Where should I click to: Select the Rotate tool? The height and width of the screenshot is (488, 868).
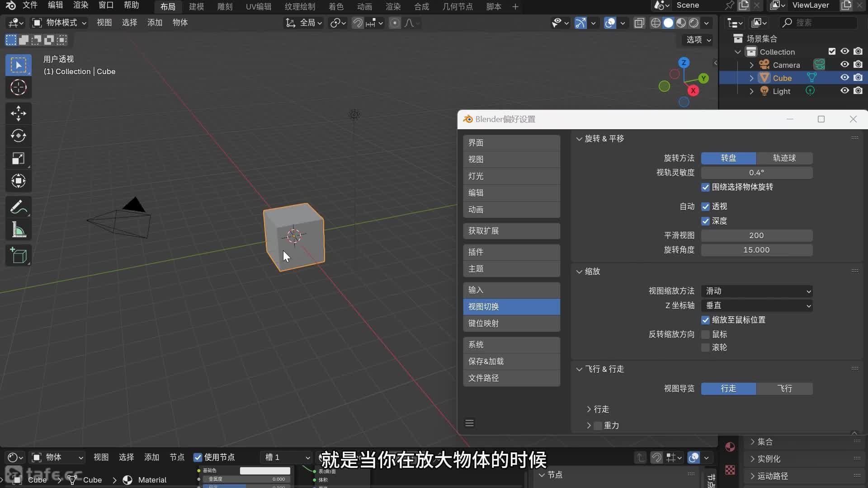(x=19, y=136)
